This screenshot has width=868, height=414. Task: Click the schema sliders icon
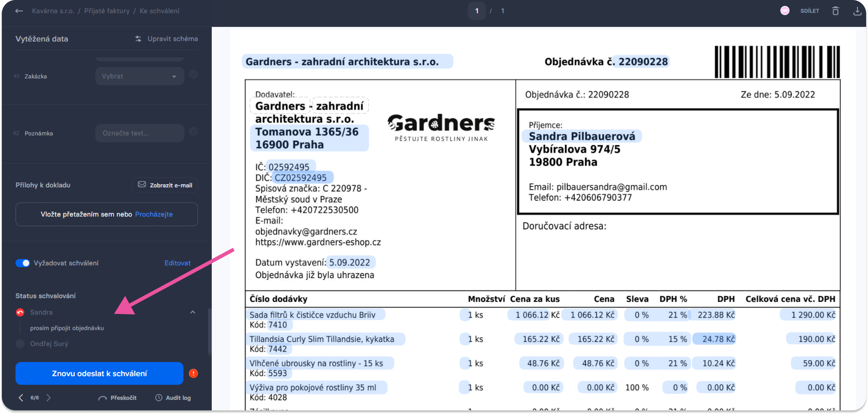(x=138, y=39)
